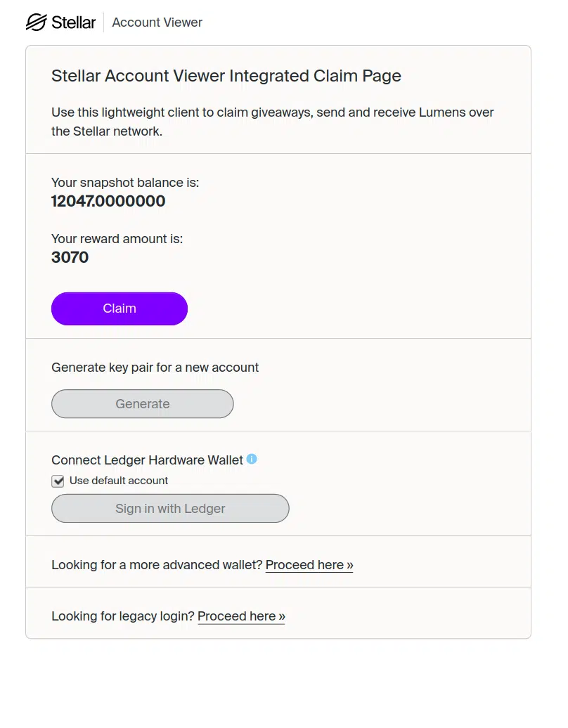Select the snapshot balance value 12047.0000000
Screen dimensions: 568x728
coord(108,201)
